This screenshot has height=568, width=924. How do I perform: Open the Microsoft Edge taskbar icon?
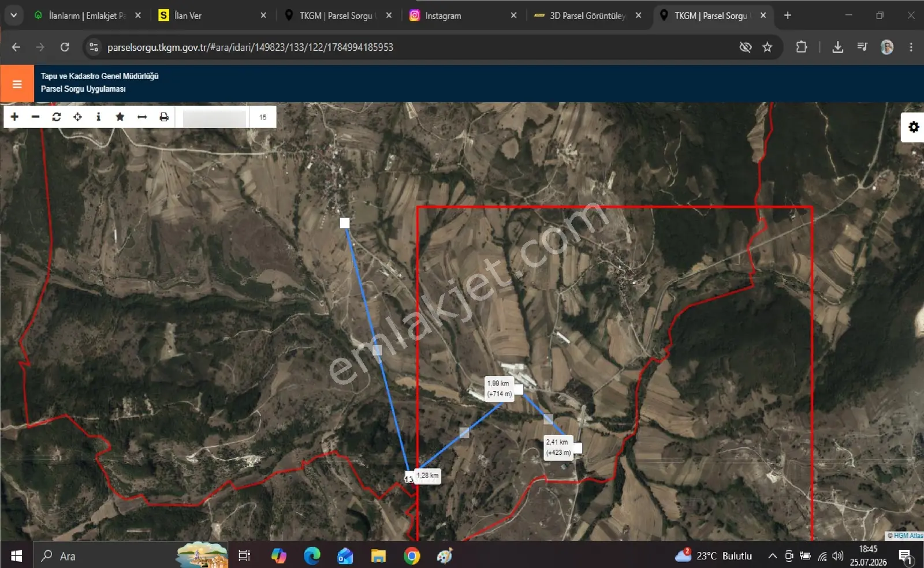[312, 556]
